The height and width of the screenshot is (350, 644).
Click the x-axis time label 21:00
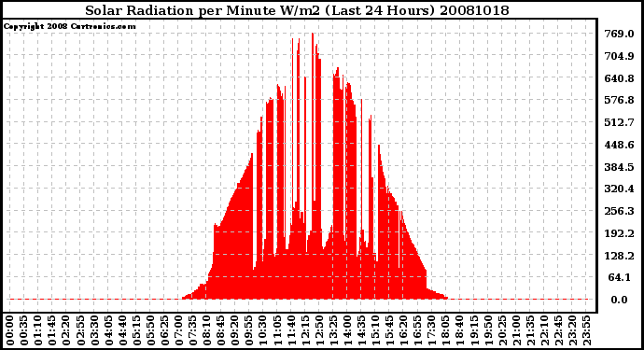tap(516, 330)
